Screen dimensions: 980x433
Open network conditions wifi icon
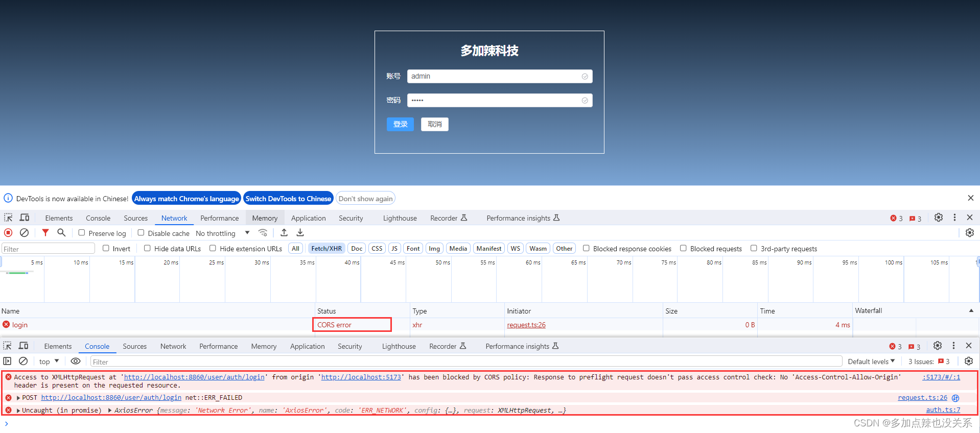263,233
